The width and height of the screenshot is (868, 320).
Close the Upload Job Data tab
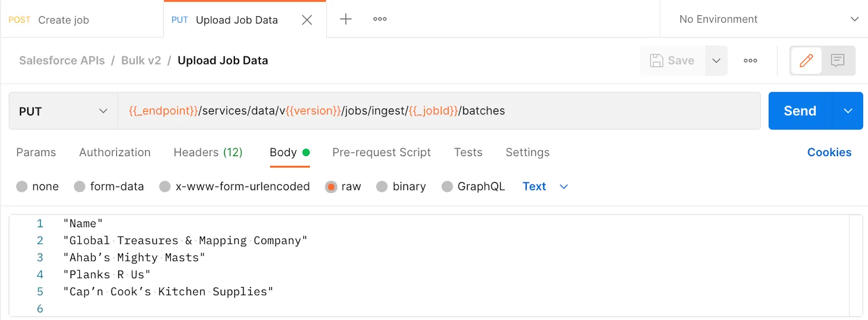point(307,20)
